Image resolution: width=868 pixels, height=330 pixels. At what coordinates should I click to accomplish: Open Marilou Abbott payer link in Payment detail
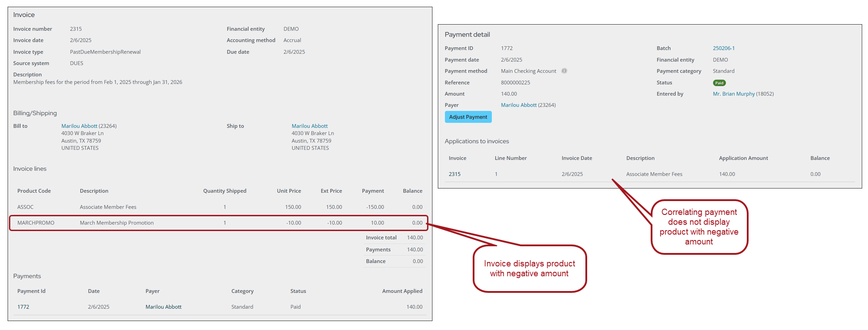point(519,105)
